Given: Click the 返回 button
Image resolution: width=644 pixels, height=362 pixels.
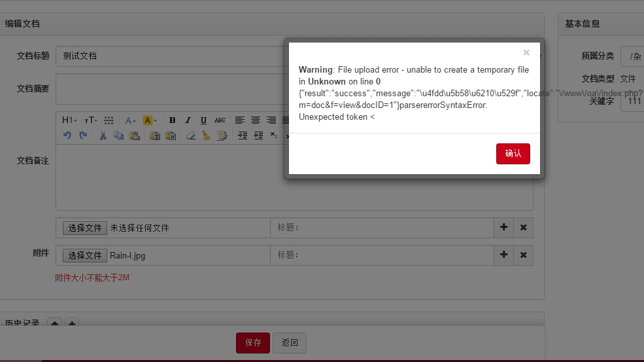Looking at the screenshot, I should click(290, 342).
